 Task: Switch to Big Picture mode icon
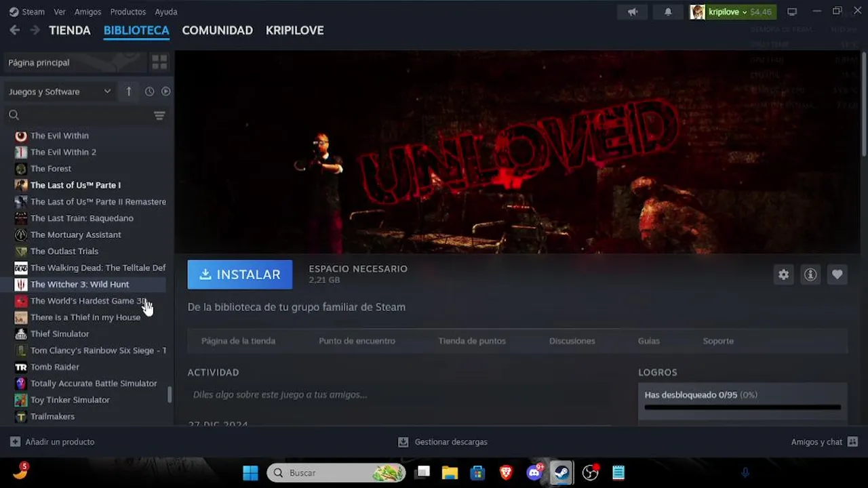(792, 12)
